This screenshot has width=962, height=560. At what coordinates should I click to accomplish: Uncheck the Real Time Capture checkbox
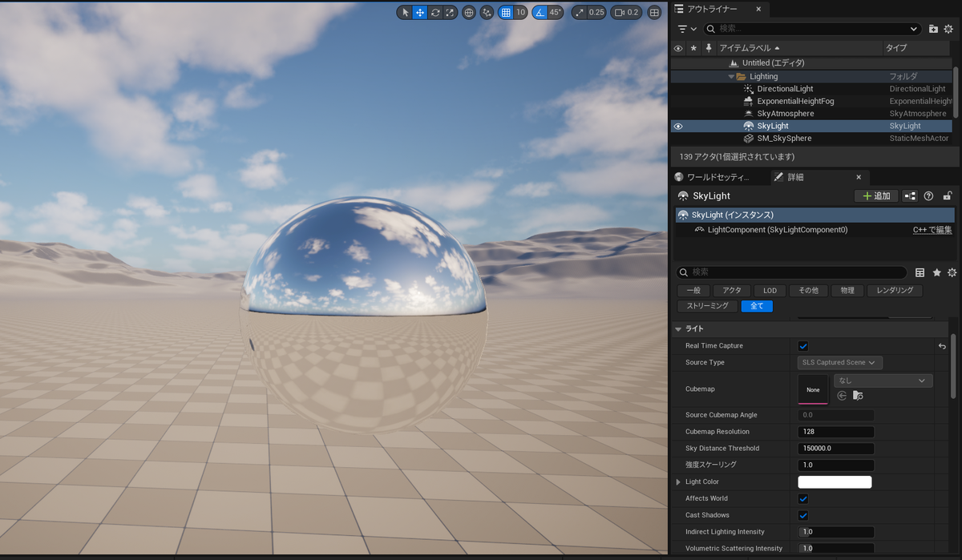click(x=802, y=345)
